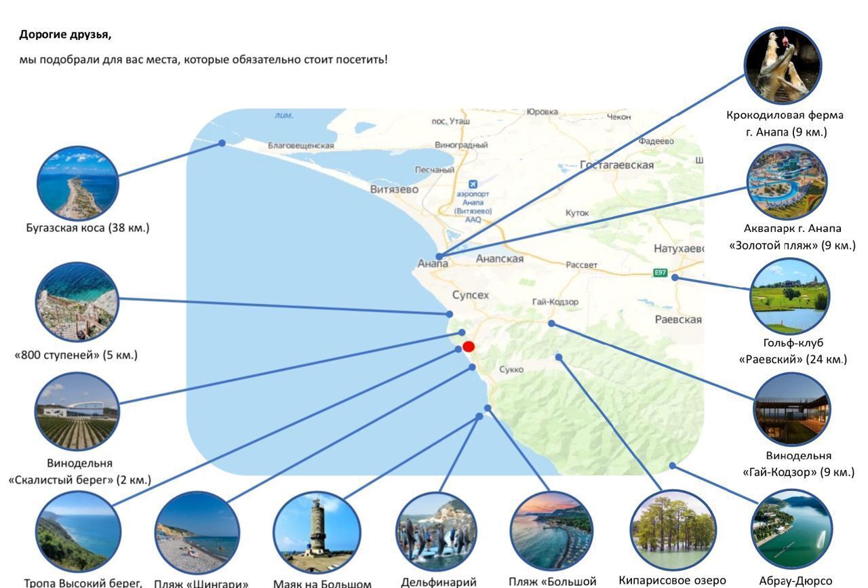Click the green E97 road badge
The height and width of the screenshot is (588, 868).
point(660,273)
